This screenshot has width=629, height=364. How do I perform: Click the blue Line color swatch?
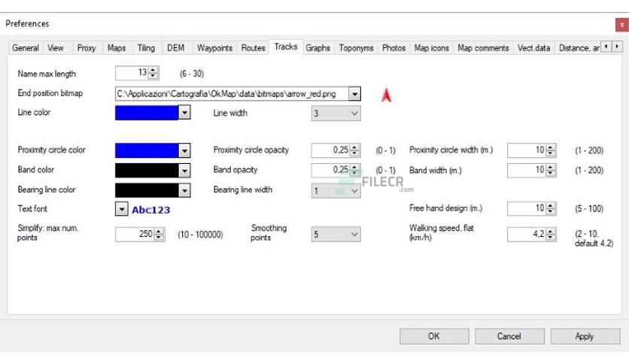[147, 113]
